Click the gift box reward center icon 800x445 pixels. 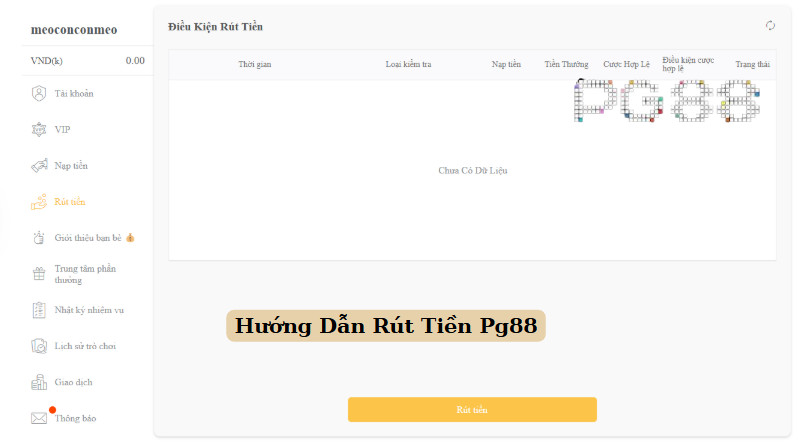(x=39, y=274)
